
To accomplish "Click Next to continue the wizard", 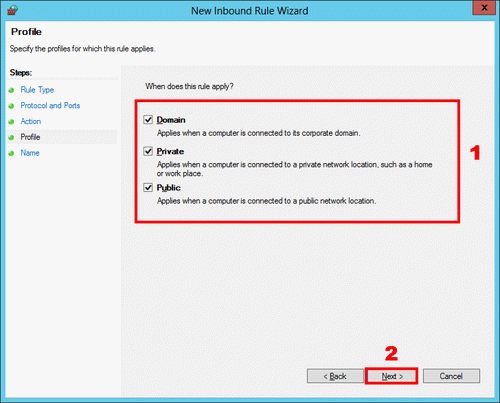I will click(x=392, y=376).
